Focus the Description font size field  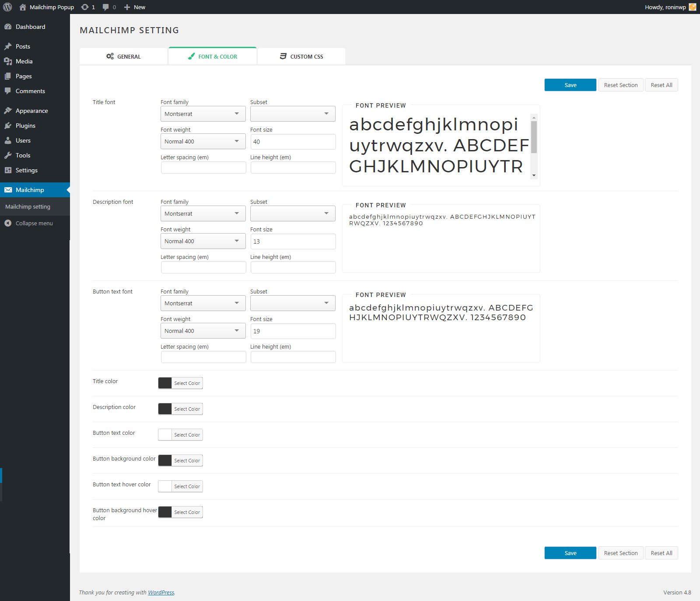click(293, 241)
